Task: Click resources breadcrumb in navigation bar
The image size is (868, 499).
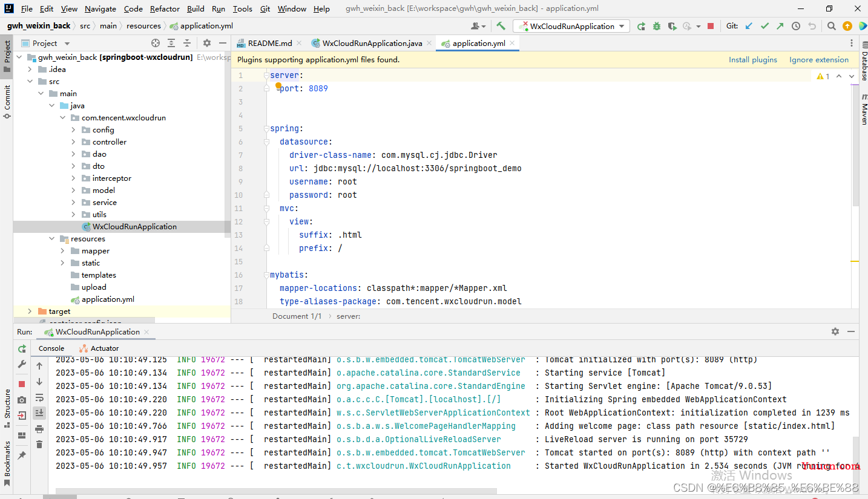Action: click(143, 26)
